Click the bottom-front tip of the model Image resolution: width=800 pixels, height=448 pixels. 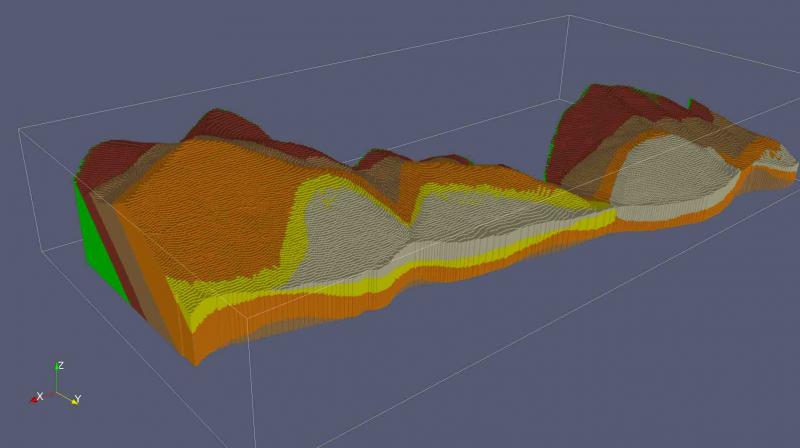(195, 362)
